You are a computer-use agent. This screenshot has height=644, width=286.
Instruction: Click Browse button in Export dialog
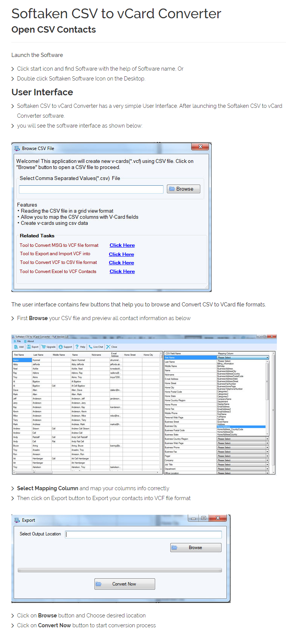coord(196,548)
